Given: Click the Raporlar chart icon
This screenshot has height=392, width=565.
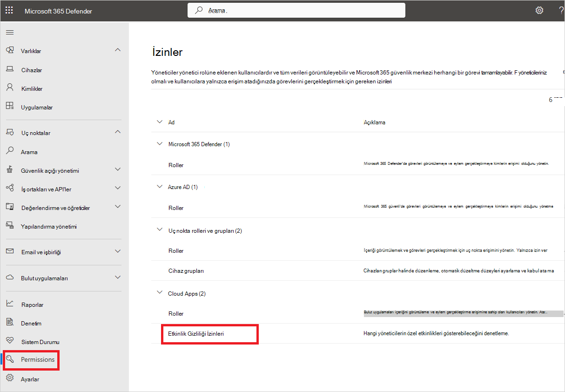Looking at the screenshot, I should click(10, 304).
